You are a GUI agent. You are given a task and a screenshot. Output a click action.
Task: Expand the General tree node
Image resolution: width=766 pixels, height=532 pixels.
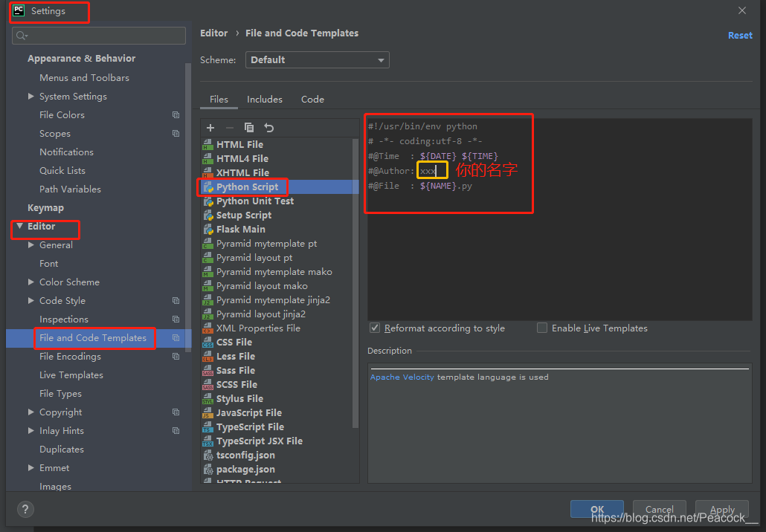point(30,244)
